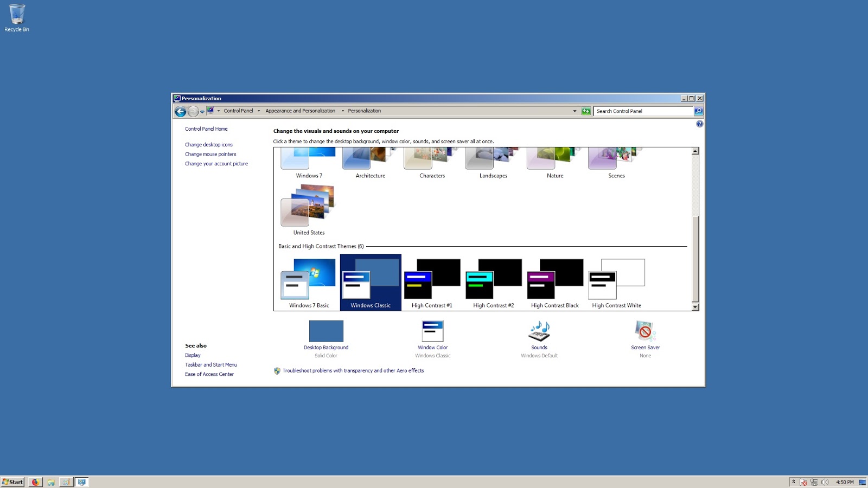Open the Screen Saver settings icon
The width and height of the screenshot is (868, 488).
tap(644, 331)
